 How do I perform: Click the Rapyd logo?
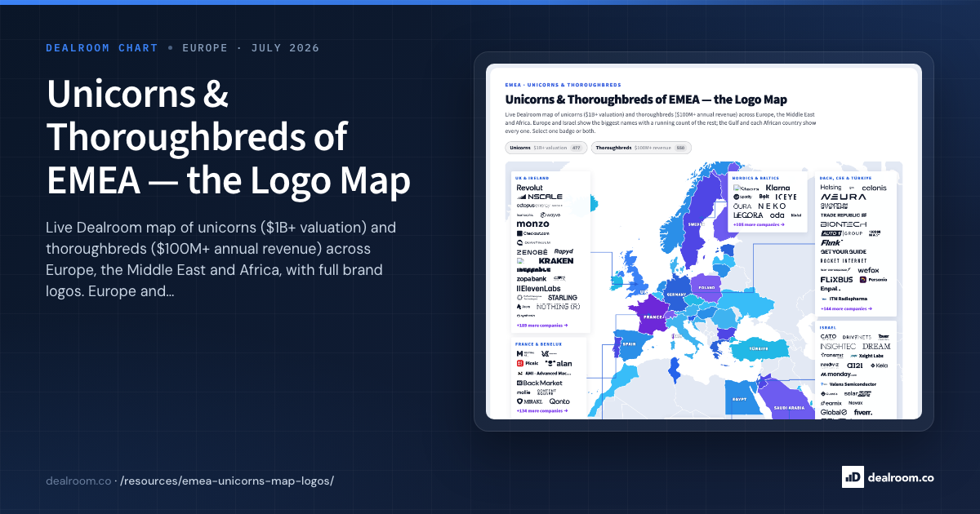click(x=563, y=251)
